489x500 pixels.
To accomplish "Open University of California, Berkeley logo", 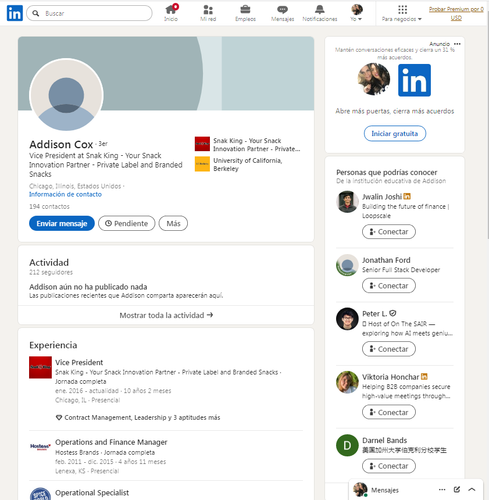I will point(202,164).
